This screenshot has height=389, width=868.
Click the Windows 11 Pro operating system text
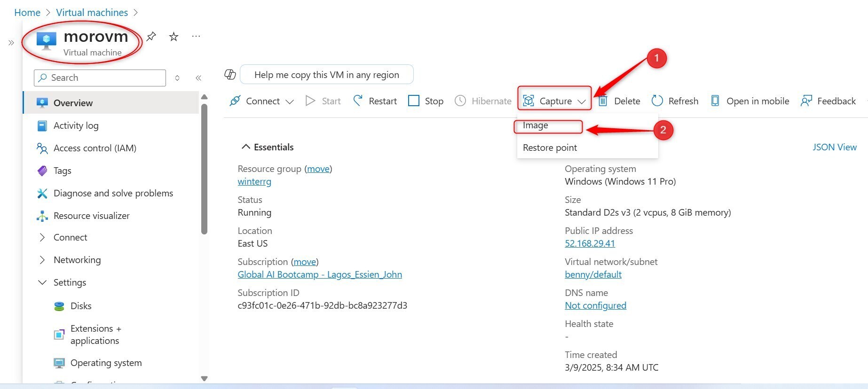tap(620, 181)
